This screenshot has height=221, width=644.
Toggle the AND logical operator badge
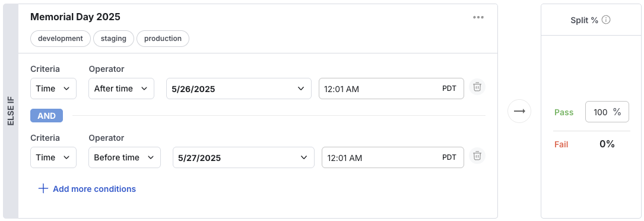click(x=46, y=116)
